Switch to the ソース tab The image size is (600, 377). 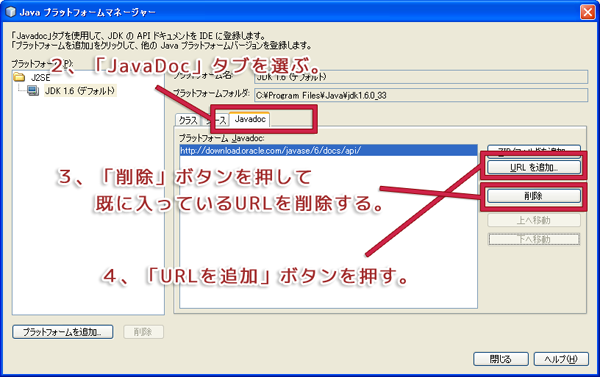[215, 120]
